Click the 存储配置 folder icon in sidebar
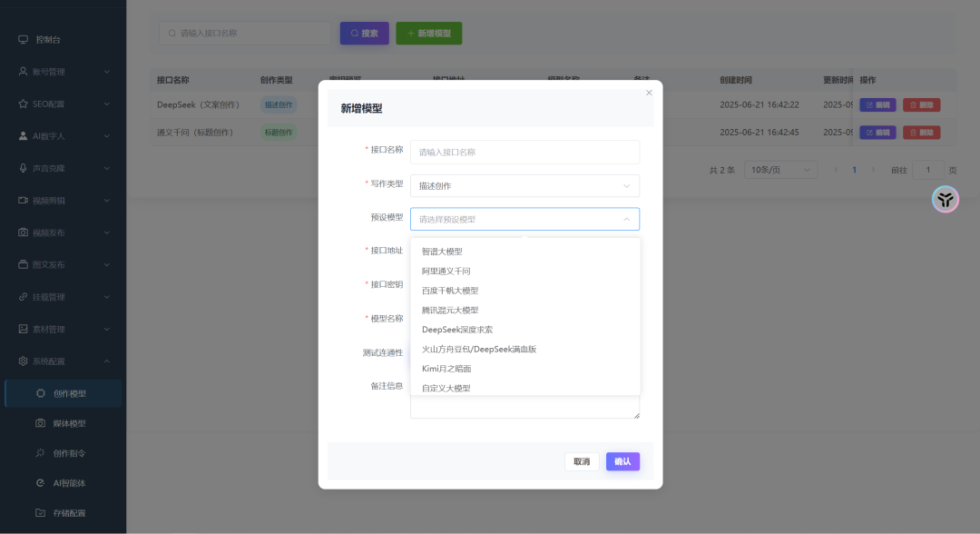980x534 pixels. 40,513
